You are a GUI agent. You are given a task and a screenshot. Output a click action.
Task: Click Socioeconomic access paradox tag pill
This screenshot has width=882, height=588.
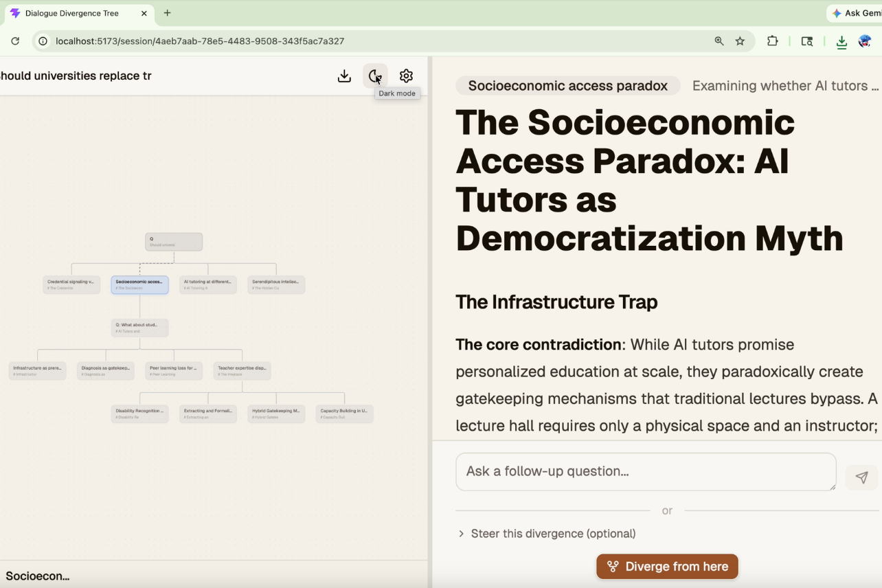point(568,86)
